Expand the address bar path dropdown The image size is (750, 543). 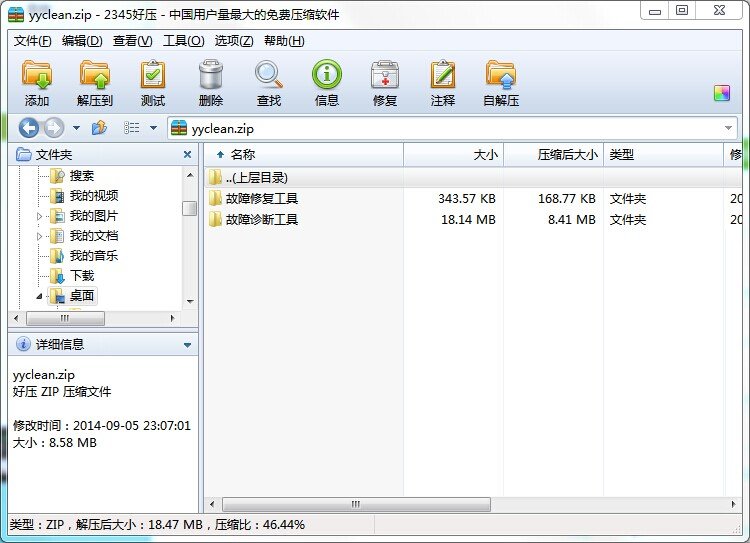pos(728,128)
